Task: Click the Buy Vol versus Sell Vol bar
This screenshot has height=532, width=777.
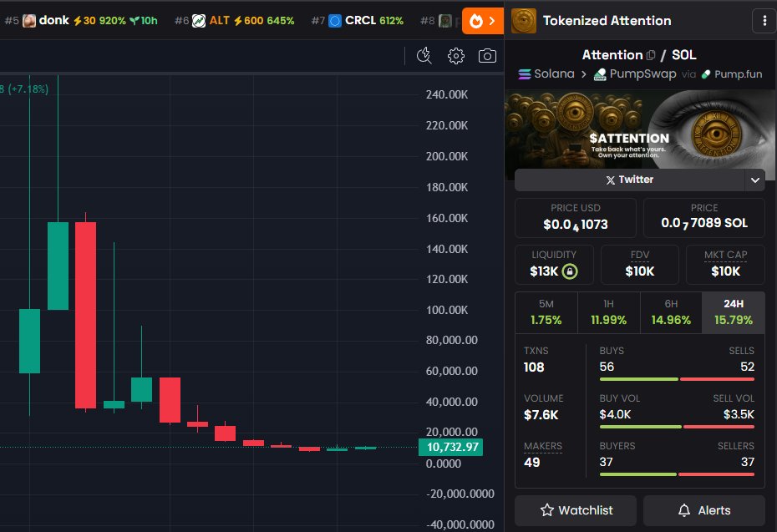Action: coord(677,427)
